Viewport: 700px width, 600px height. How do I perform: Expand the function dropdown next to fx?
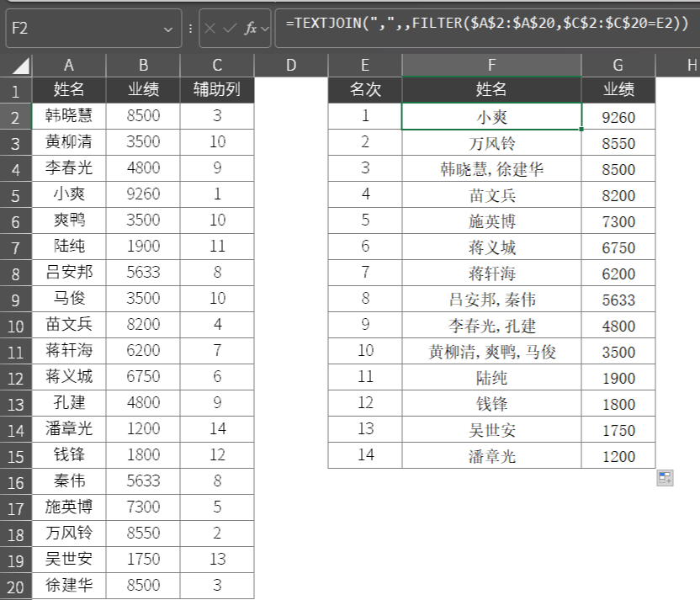265,29
